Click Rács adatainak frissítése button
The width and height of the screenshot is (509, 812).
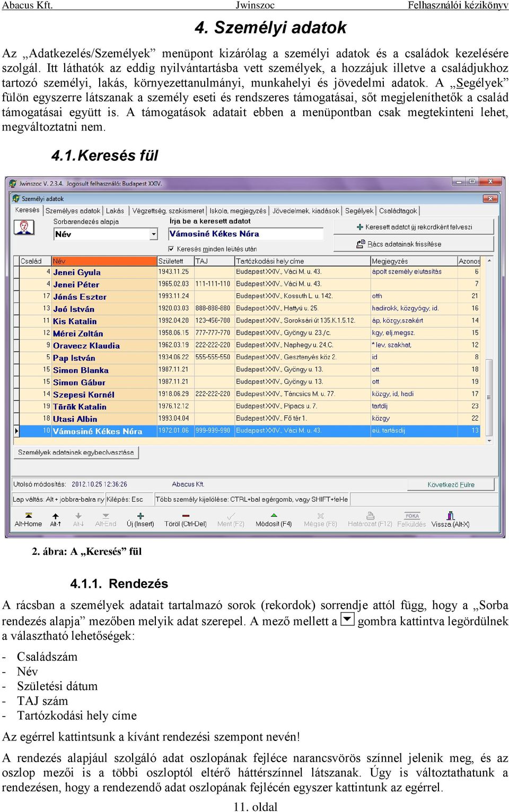(414, 244)
